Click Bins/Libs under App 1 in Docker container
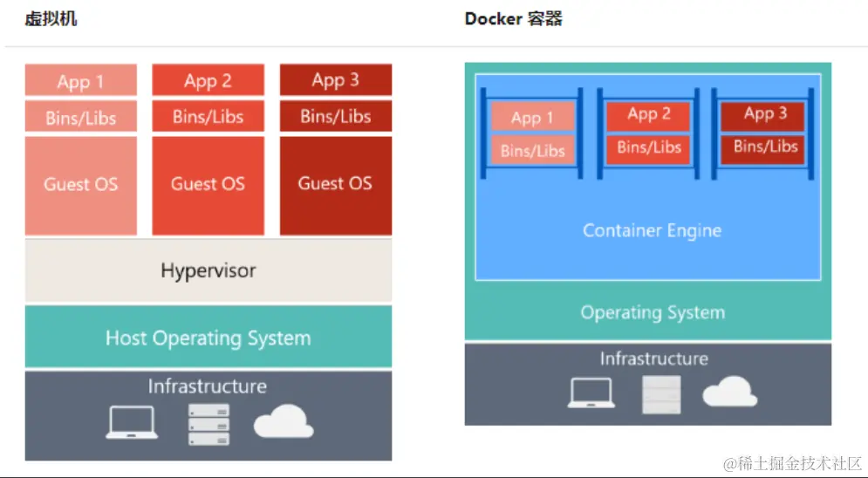Image resolution: width=868 pixels, height=478 pixels. tap(532, 150)
